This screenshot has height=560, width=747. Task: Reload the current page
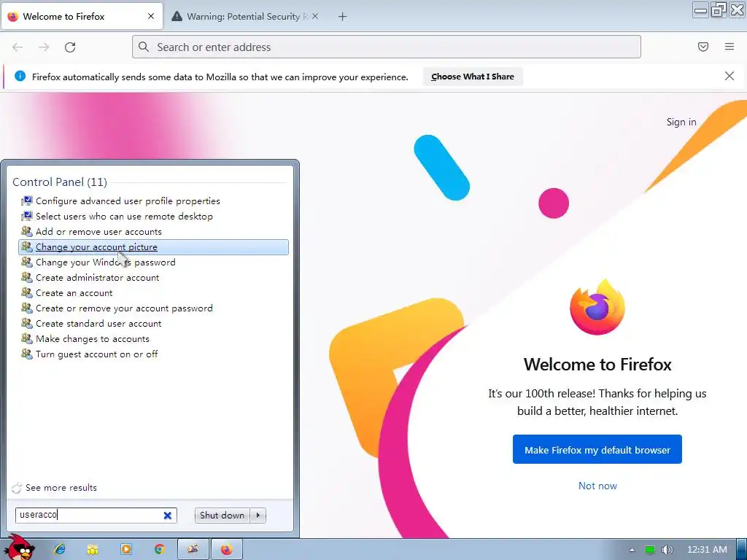coord(70,47)
